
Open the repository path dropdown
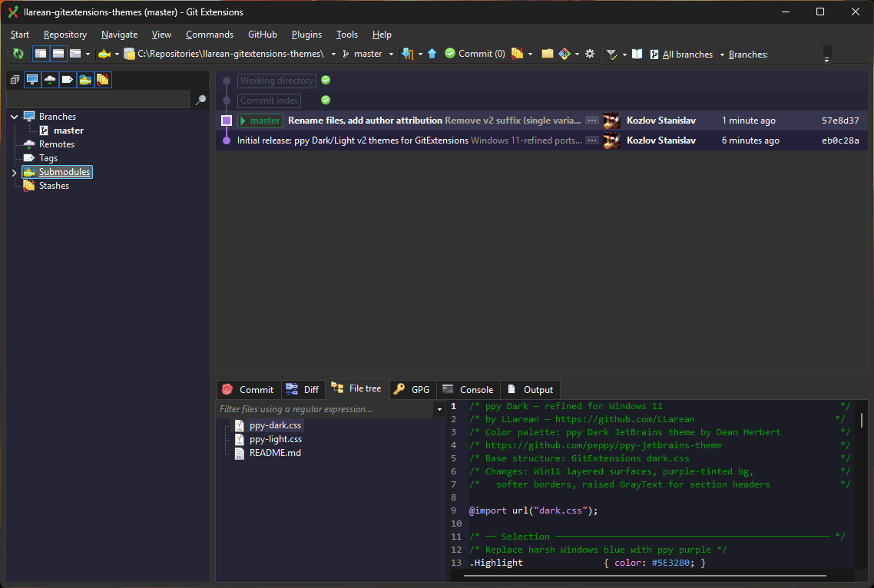pos(333,54)
